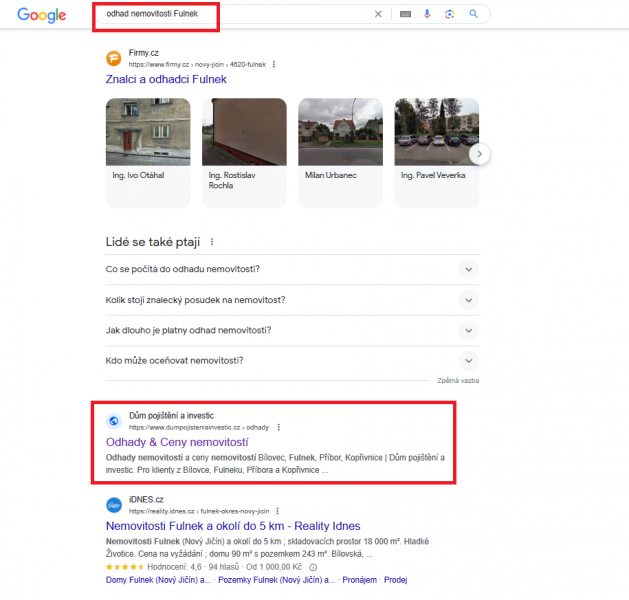The image size is (629, 600).
Task: Open Domy Fulnek (Nový Jičín) sitelink
Action: click(x=158, y=580)
